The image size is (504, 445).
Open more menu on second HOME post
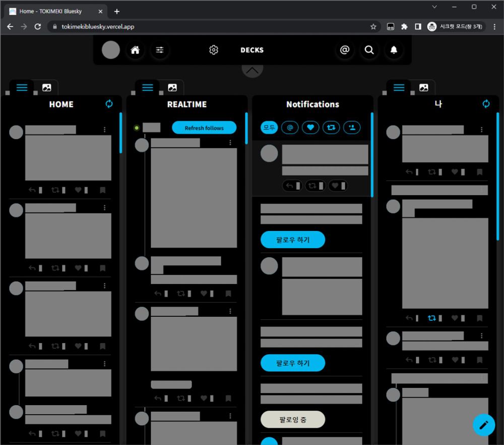tap(104, 207)
